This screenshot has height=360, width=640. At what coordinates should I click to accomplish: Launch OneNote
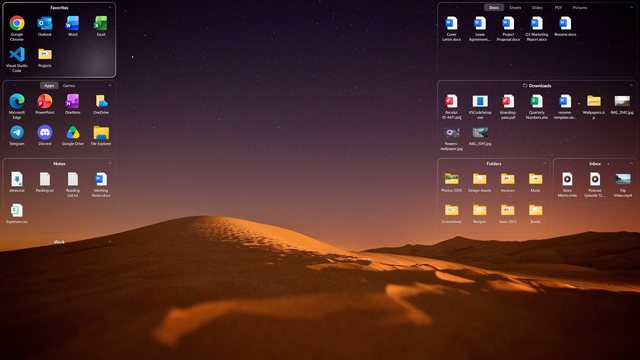click(73, 101)
